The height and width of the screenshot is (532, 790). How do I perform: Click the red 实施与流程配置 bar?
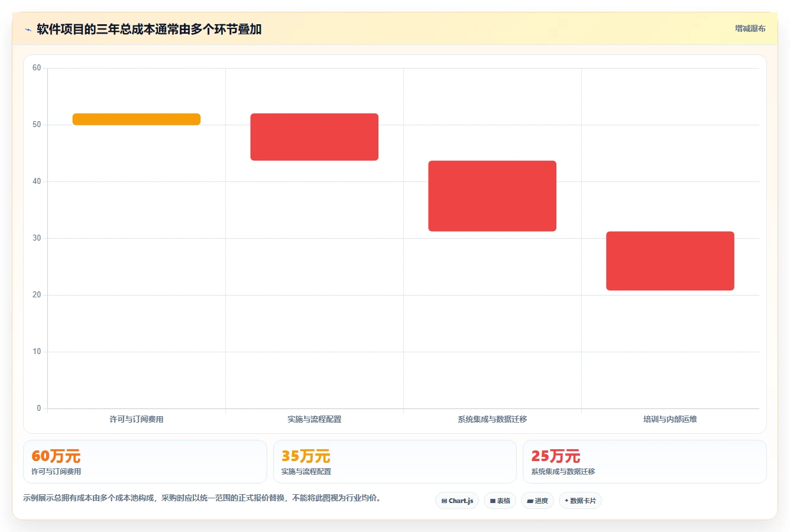[315, 137]
